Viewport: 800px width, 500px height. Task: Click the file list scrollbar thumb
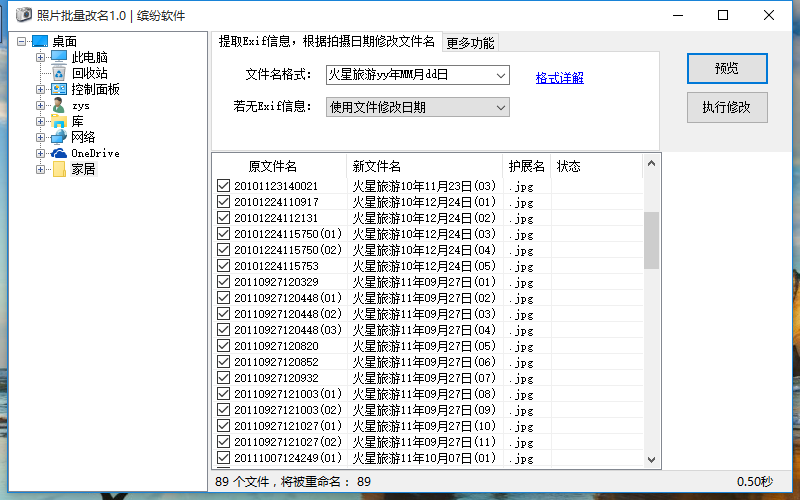click(x=652, y=240)
